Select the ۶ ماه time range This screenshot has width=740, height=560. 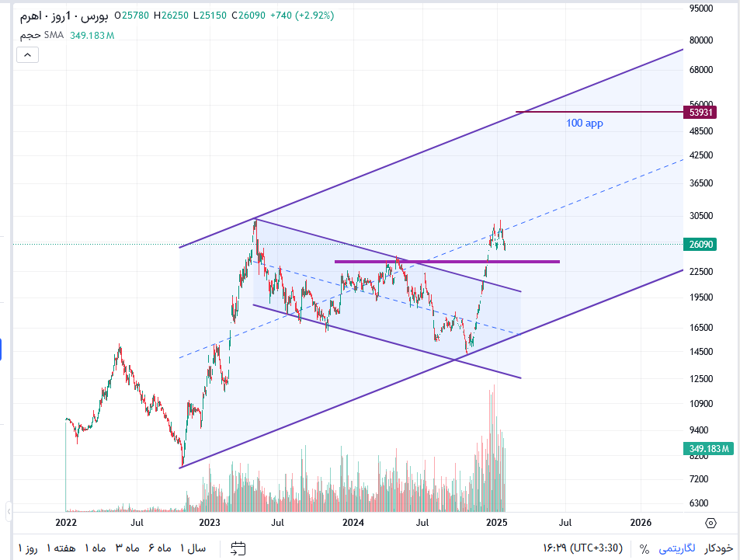coord(159,548)
